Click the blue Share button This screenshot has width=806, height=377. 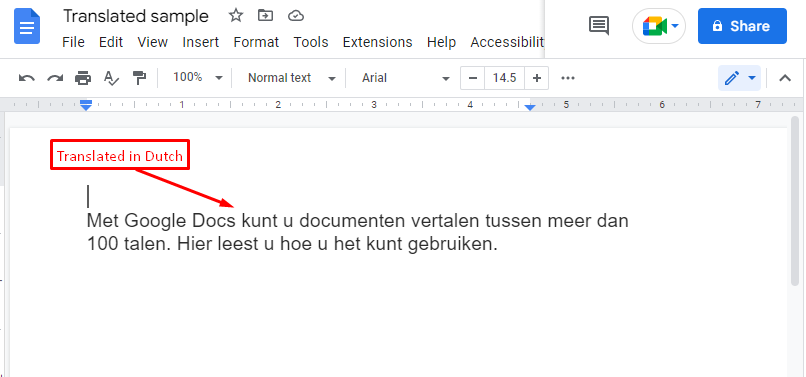click(742, 26)
